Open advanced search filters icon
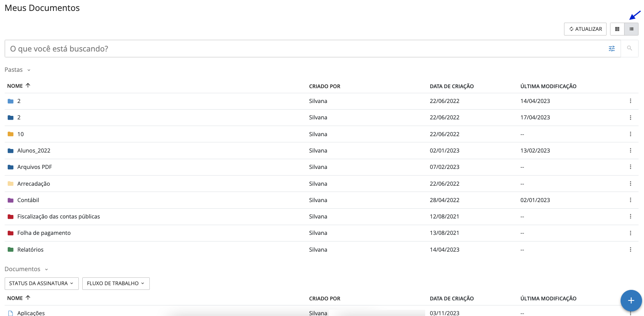Viewport: 644px width, 316px height. pos(612,49)
